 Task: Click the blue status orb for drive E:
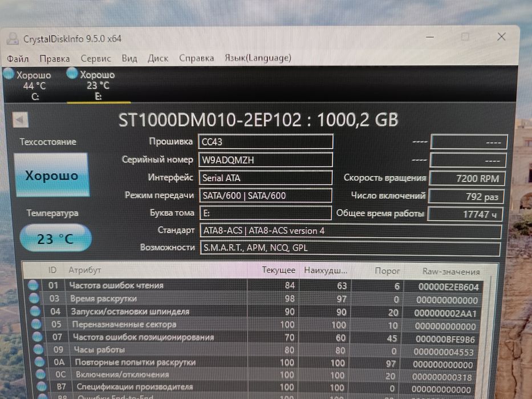pyautogui.click(x=72, y=73)
